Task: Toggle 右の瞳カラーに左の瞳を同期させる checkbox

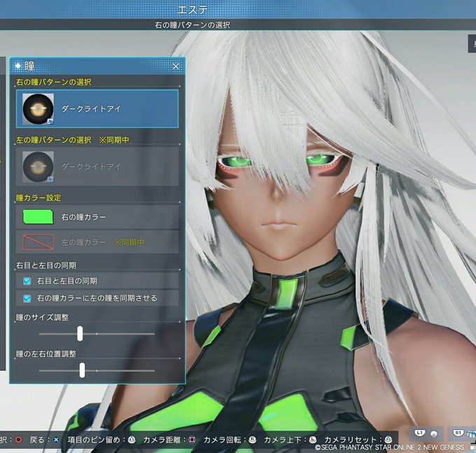Action: 27,298
